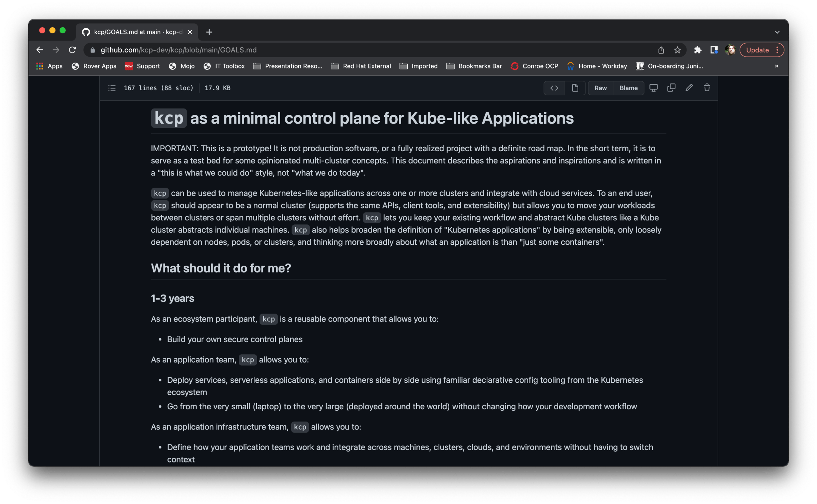Copy raw file contents icon
Screen dimensions: 817x504
(x=671, y=88)
